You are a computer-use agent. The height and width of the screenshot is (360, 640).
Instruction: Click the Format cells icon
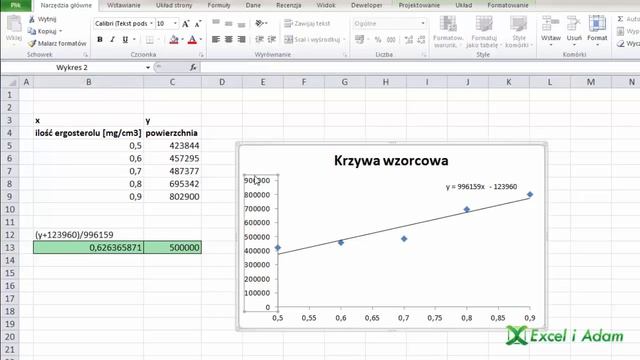597,24
